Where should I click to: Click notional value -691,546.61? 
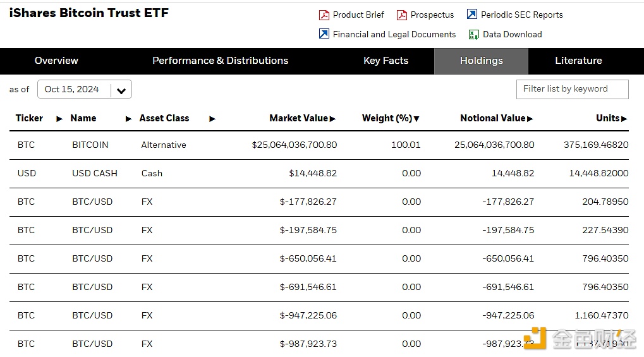coord(508,287)
